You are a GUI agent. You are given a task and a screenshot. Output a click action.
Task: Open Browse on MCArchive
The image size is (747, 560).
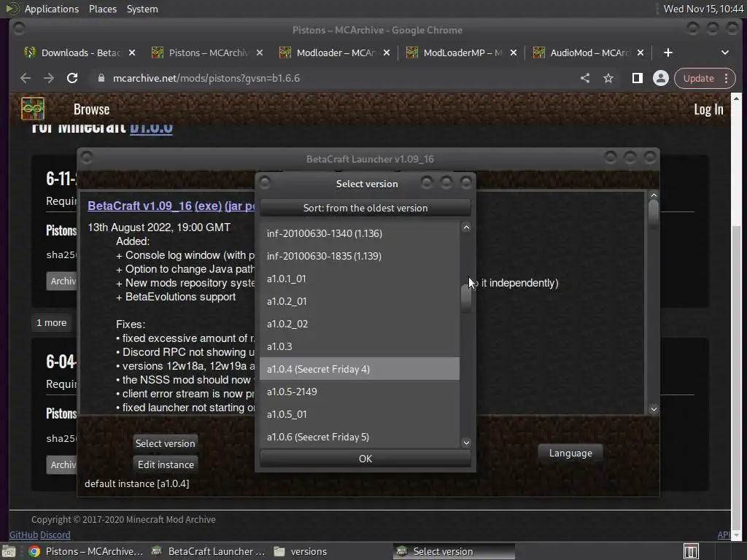91,109
